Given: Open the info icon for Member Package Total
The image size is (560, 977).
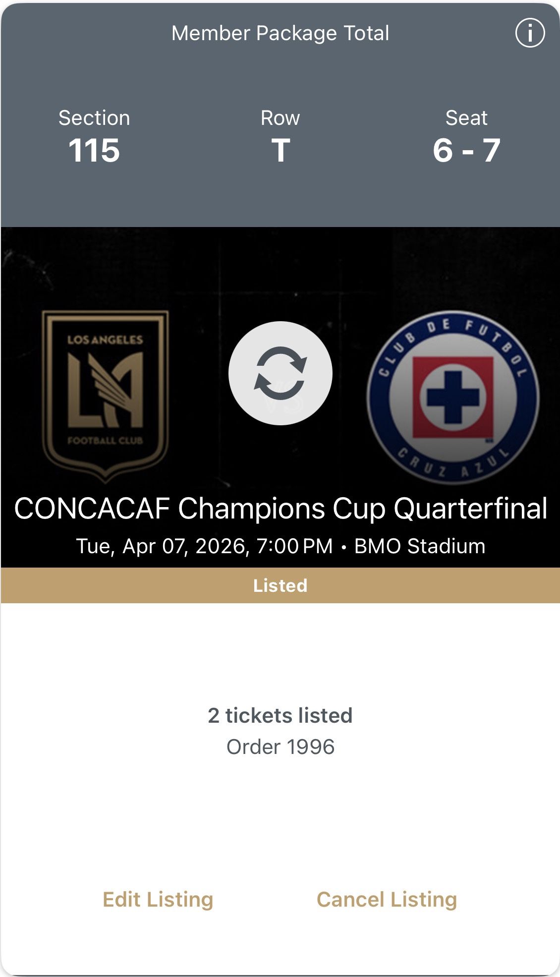Looking at the screenshot, I should click(x=530, y=33).
